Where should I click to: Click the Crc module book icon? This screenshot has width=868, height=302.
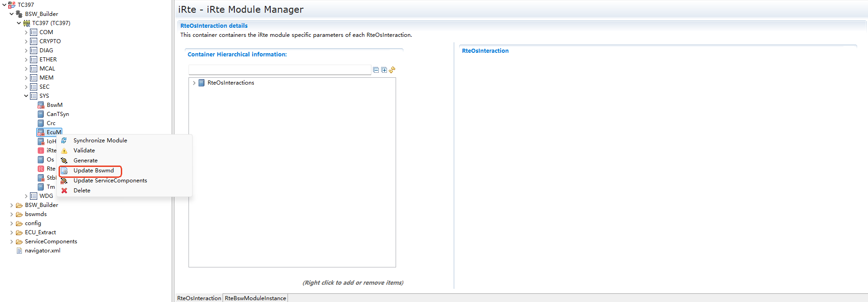41,123
